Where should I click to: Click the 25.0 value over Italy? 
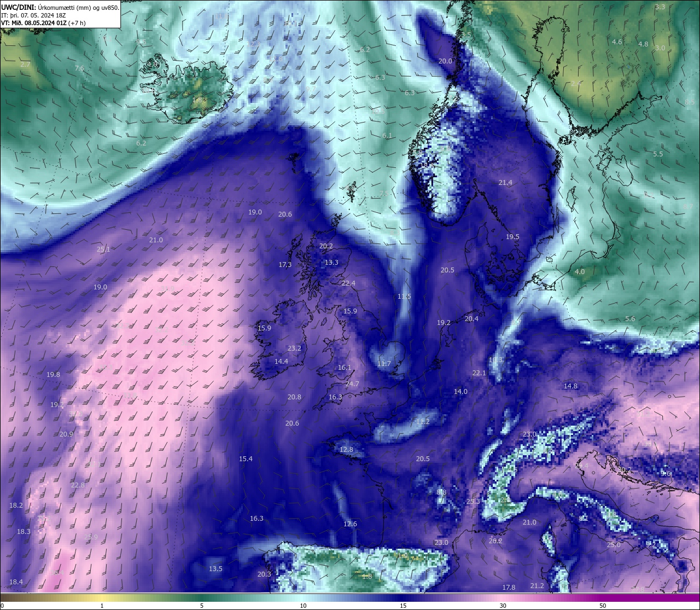coord(614,544)
